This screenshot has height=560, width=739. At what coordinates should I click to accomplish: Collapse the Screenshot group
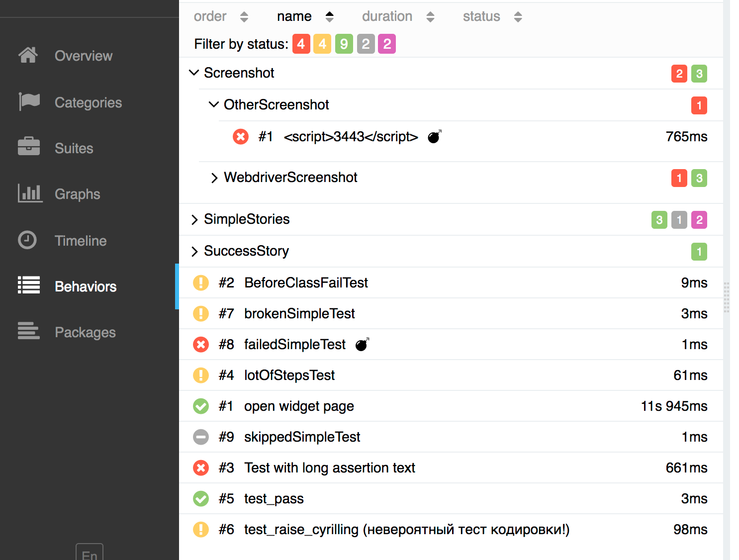tap(194, 73)
